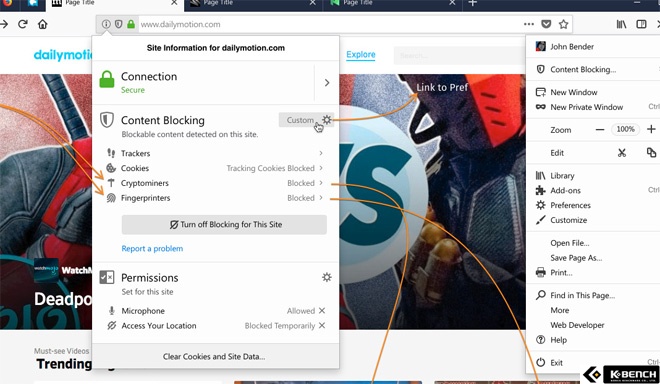Click the Microphone permission label
Image resolution: width=660 pixels, height=384 pixels.
(x=143, y=311)
